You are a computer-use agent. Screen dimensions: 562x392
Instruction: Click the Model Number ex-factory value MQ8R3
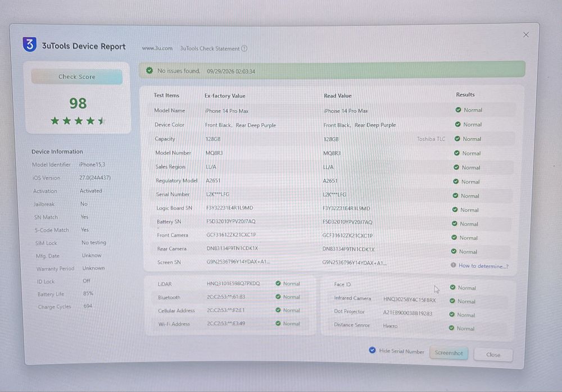click(x=214, y=153)
